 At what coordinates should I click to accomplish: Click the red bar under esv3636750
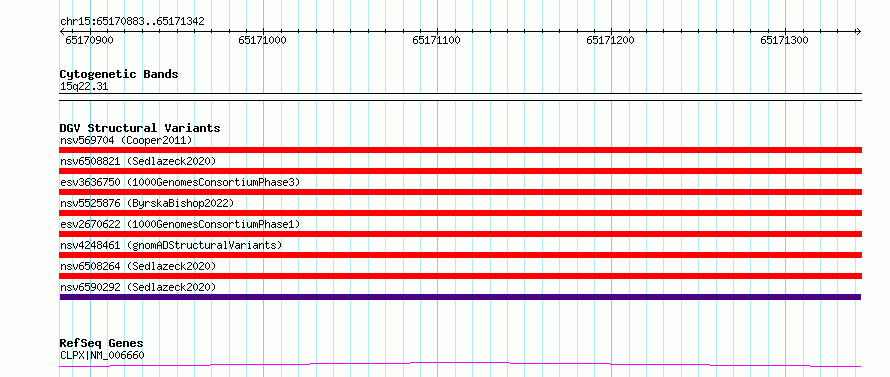click(460, 192)
